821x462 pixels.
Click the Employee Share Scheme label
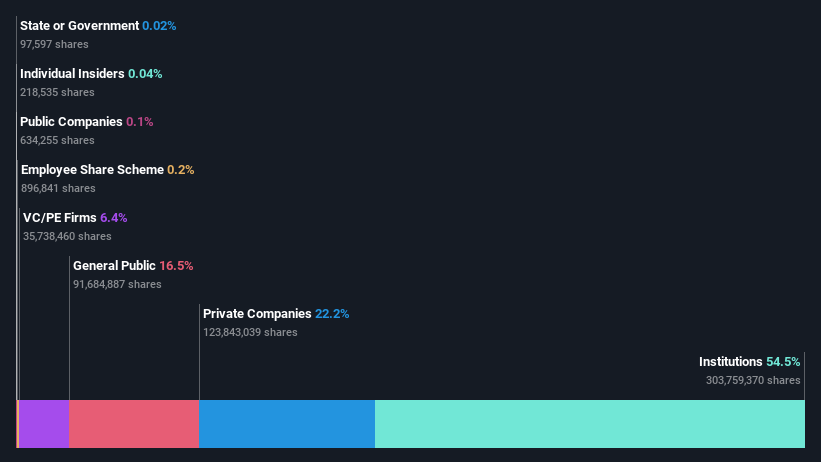92,170
